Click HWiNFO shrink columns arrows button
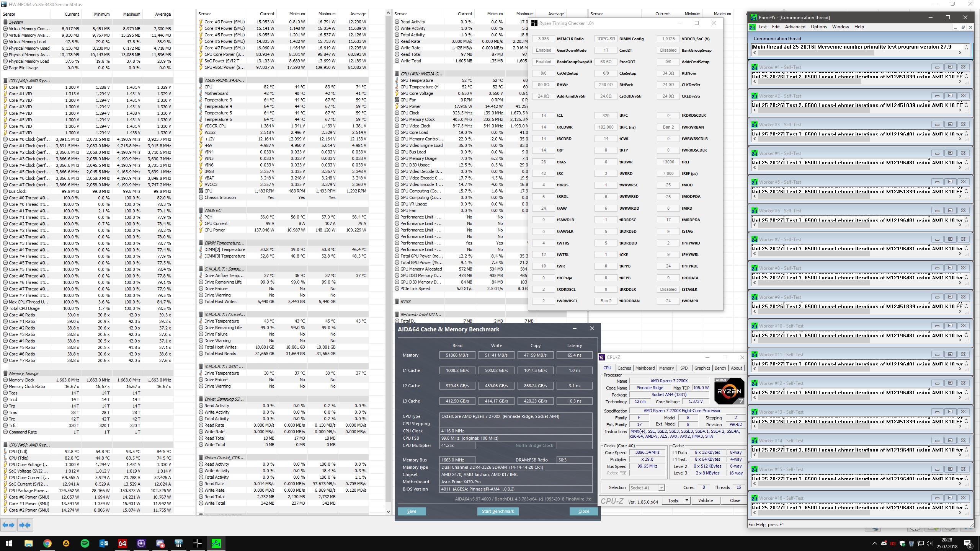Screen dimensions: 980x551 tap(25, 525)
